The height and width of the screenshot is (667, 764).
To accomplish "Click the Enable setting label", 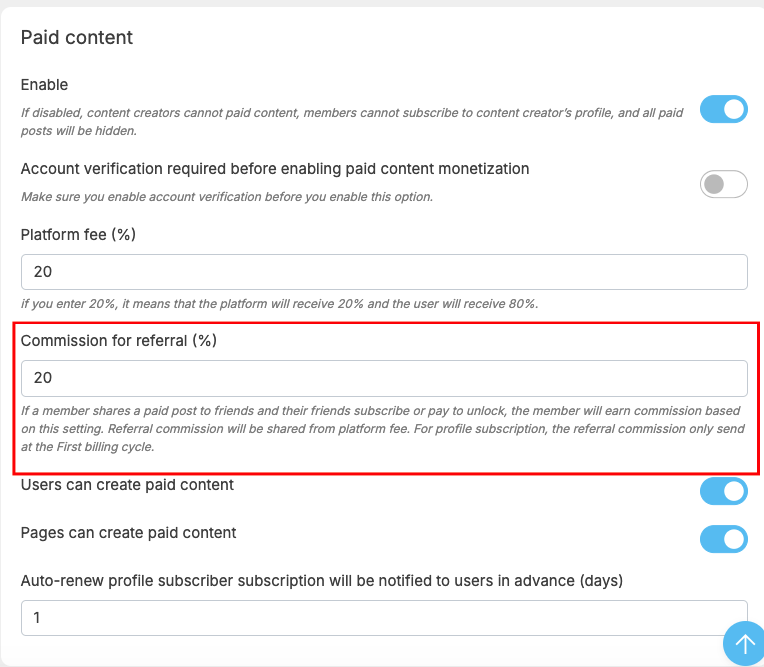I will click(44, 85).
